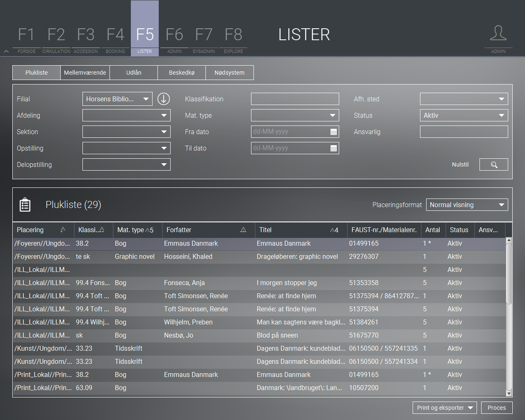This screenshot has height=420, width=525.
Task: Click the results list vertical scrollbar thumb
Action: coord(509,274)
